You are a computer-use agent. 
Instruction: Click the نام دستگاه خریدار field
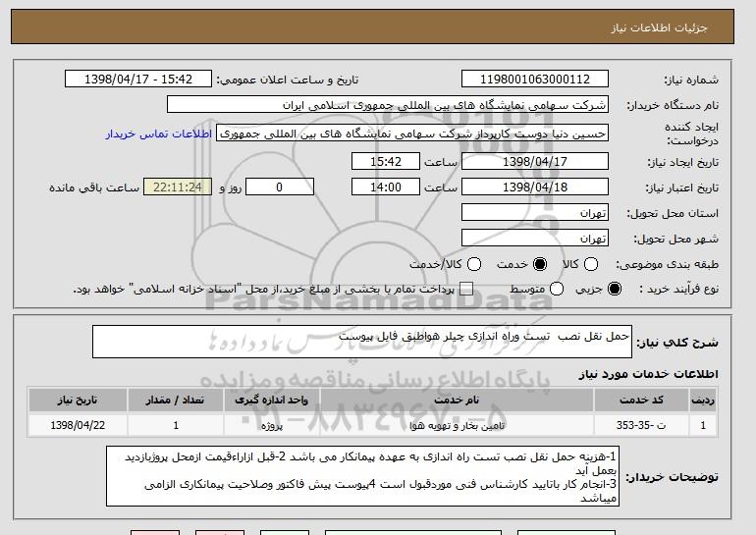click(x=388, y=105)
